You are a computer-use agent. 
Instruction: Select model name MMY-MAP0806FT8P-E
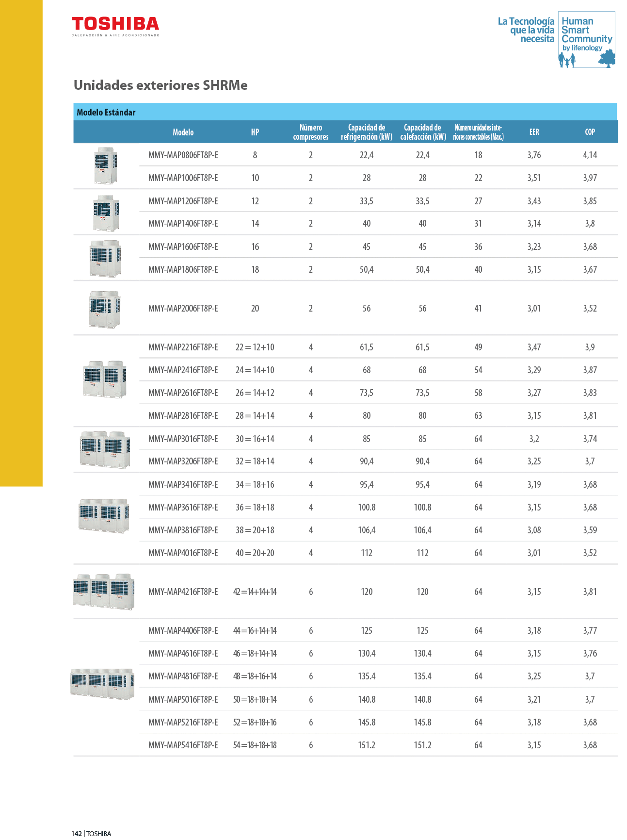[x=183, y=155]
